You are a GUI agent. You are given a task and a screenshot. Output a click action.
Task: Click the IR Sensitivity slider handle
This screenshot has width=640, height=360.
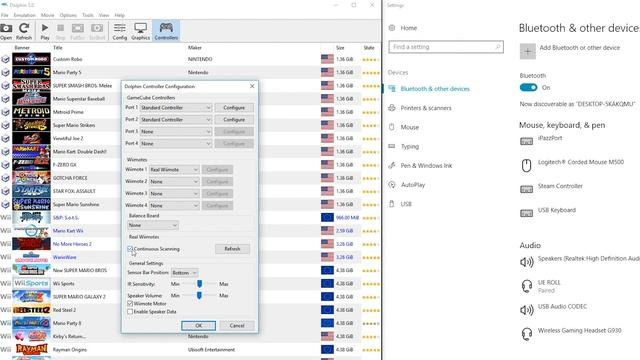200,283
